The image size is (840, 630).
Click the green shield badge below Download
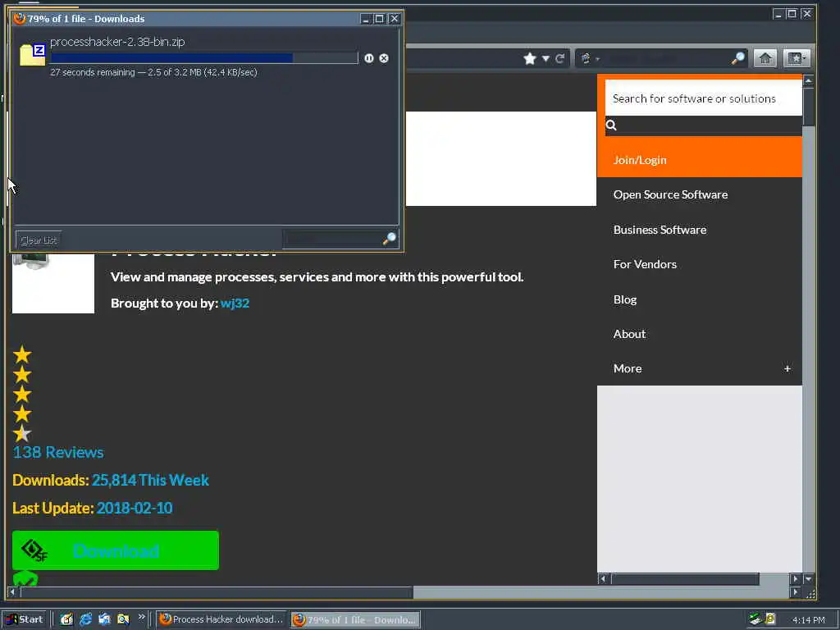(x=25, y=578)
